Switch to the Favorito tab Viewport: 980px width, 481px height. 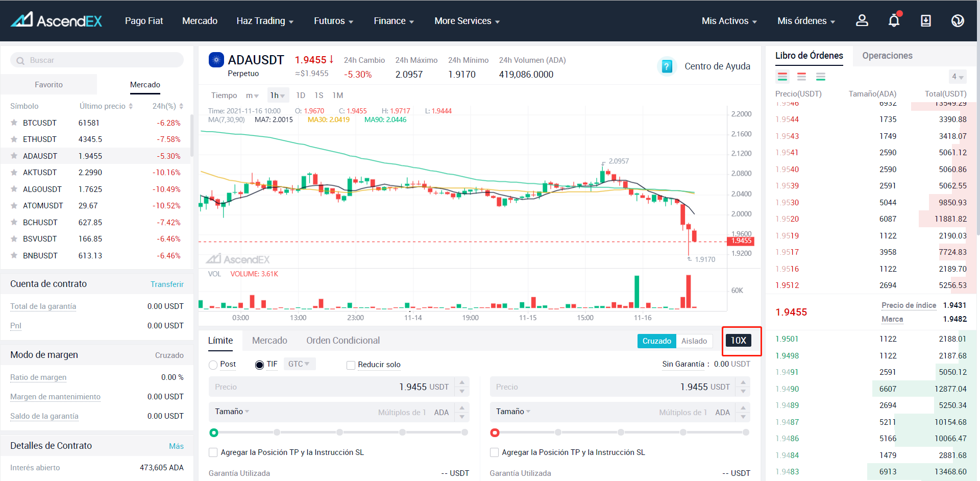tap(48, 85)
